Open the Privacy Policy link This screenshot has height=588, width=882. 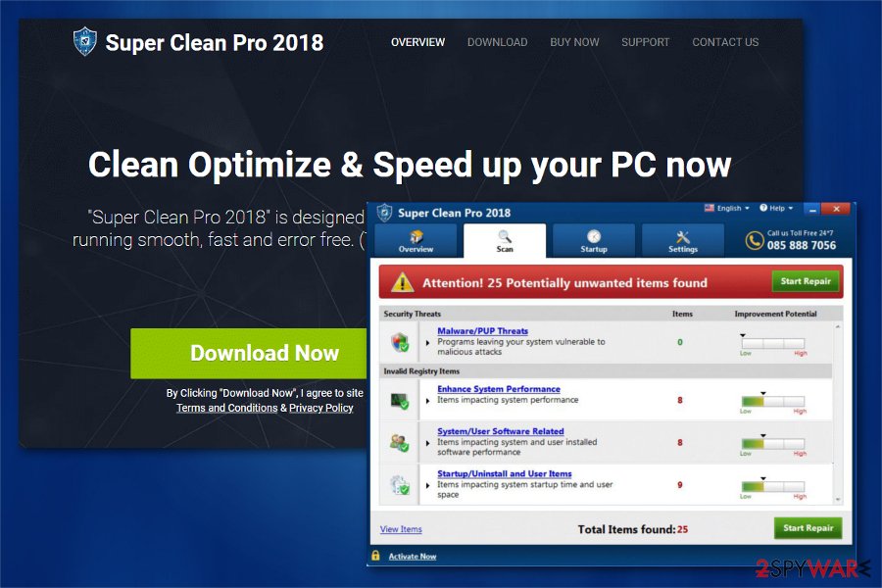pos(321,408)
